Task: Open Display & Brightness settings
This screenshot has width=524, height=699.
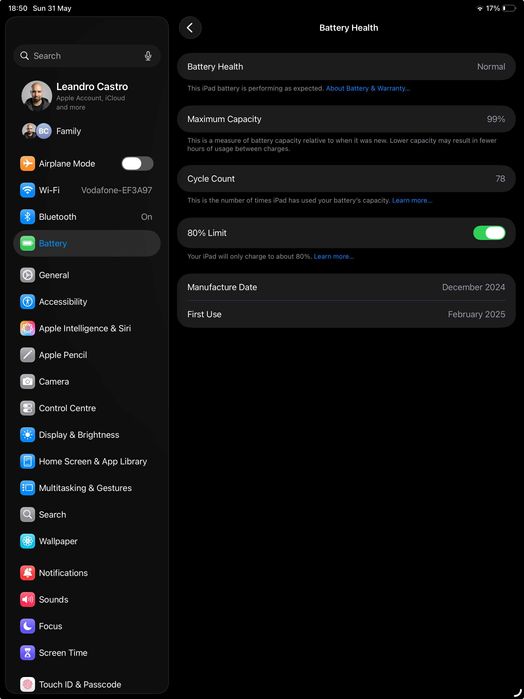Action: pos(87,435)
